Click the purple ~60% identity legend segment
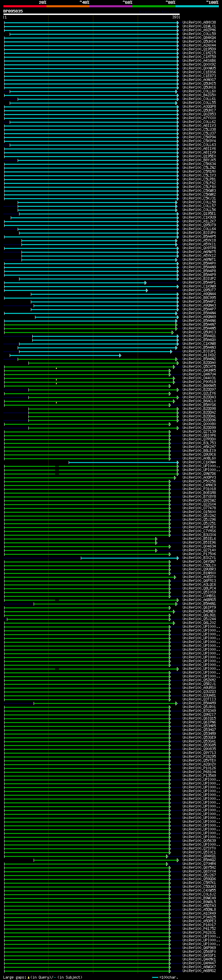Screen dimensions: 222x980 pos(111,6)
